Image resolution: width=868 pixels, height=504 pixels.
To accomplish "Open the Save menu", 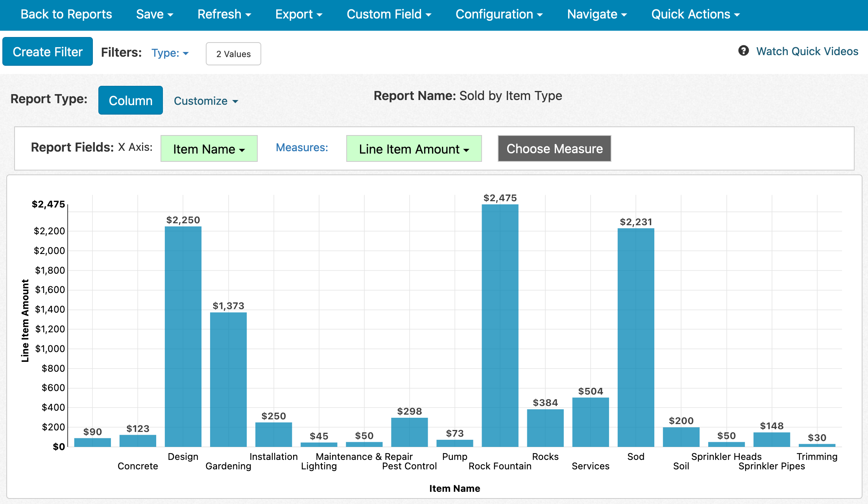I will coord(155,14).
